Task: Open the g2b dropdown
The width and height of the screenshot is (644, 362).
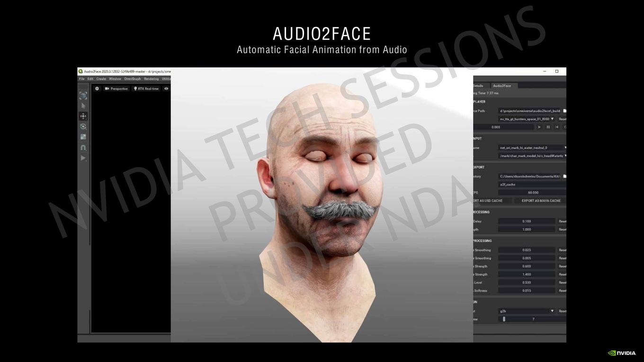Action: coord(527,311)
